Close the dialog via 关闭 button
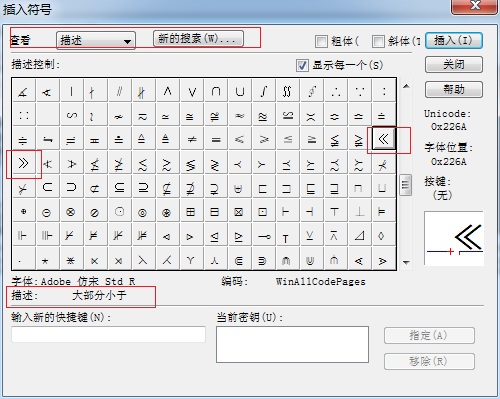Screen dimensions: 500x399 point(454,65)
